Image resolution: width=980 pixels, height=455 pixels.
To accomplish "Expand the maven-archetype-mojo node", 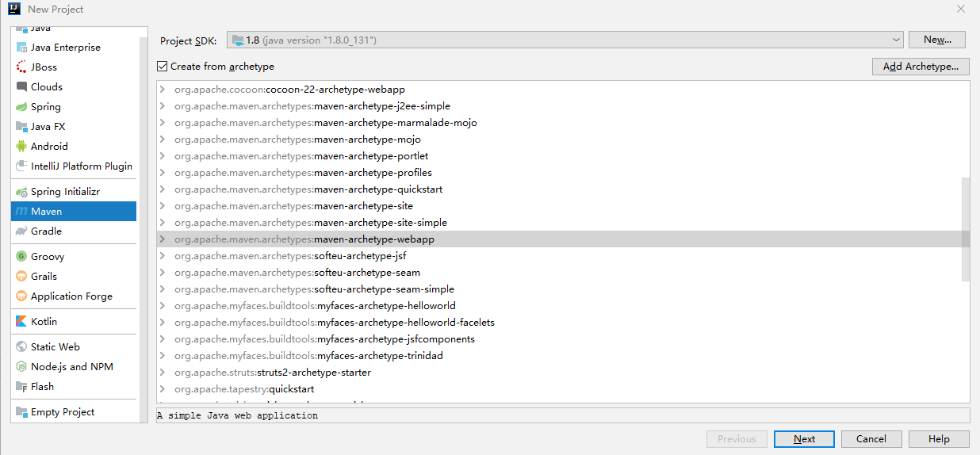I will (x=163, y=140).
